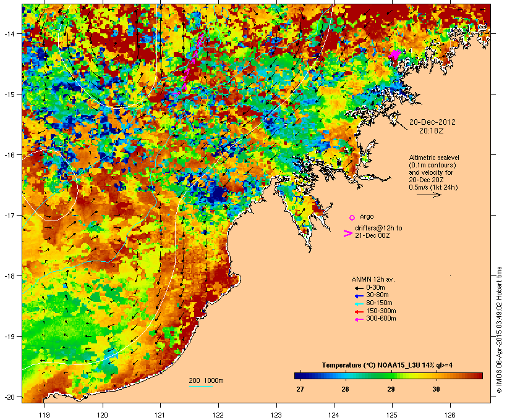The image size is (507, 420).
Task: Click the magenta drifter marker near 125E 14.3S
Action: click(x=395, y=54)
